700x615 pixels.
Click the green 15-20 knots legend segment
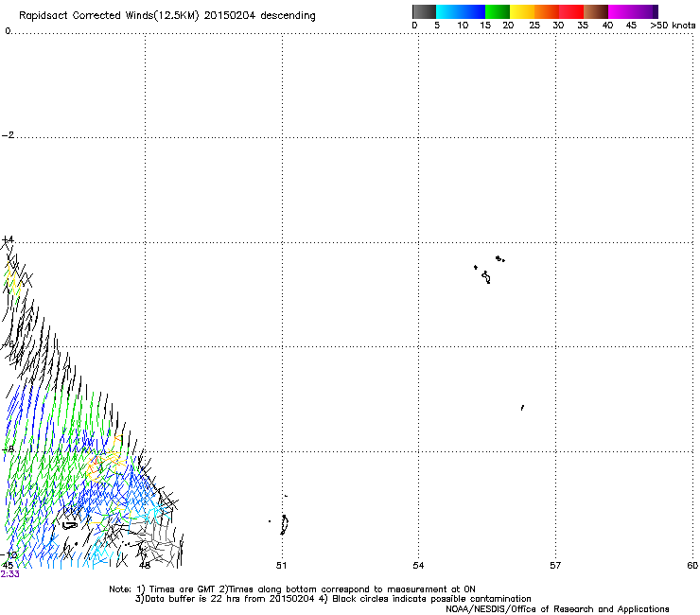498,11
